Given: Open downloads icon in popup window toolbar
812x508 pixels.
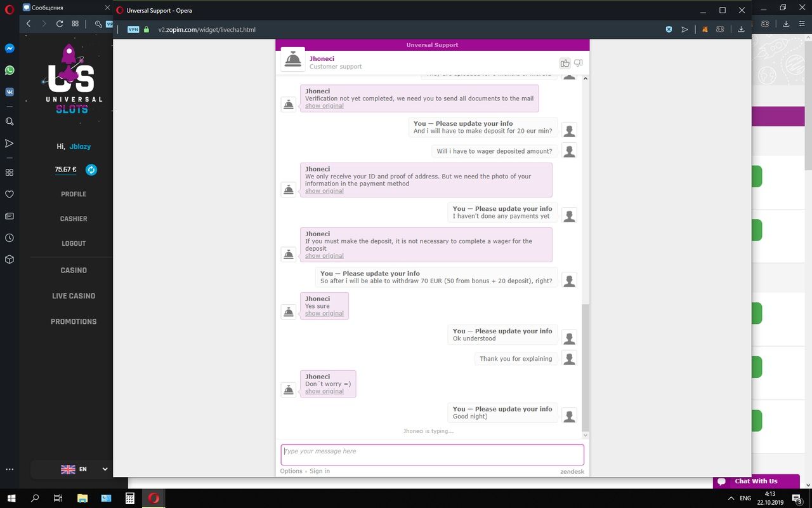Looking at the screenshot, I should pyautogui.click(x=741, y=29).
